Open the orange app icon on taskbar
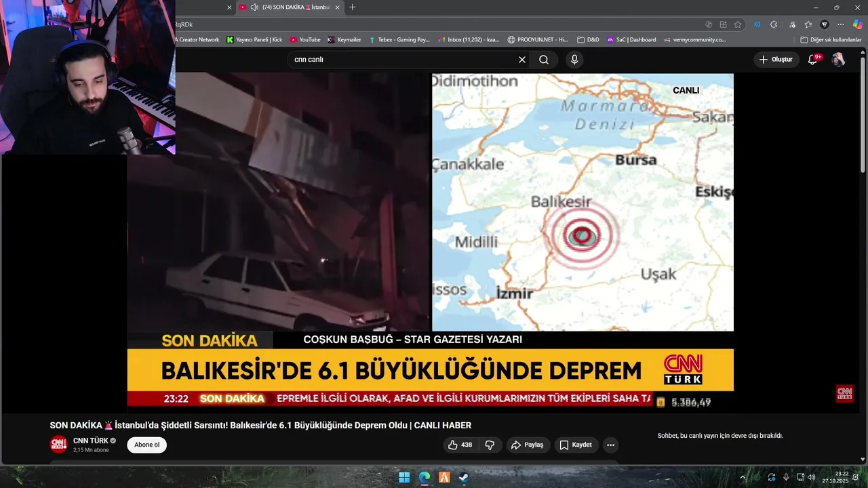 tap(444, 477)
